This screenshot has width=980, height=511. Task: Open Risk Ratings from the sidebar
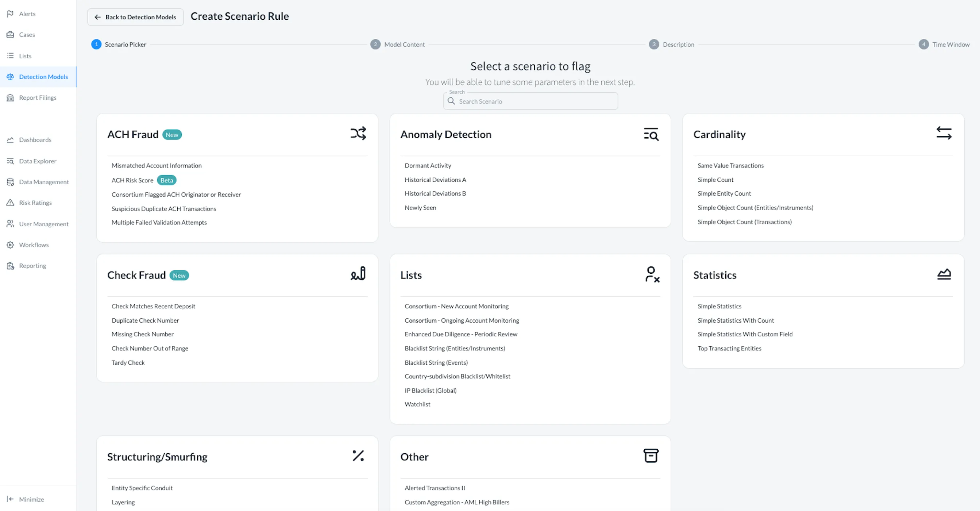[35, 203]
